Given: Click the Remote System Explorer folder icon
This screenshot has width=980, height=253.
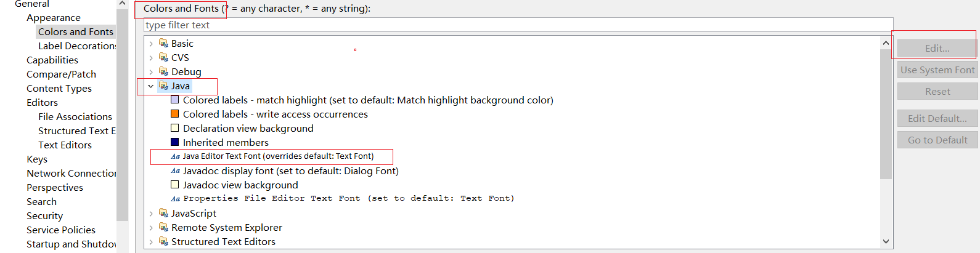Looking at the screenshot, I should coord(163,227).
